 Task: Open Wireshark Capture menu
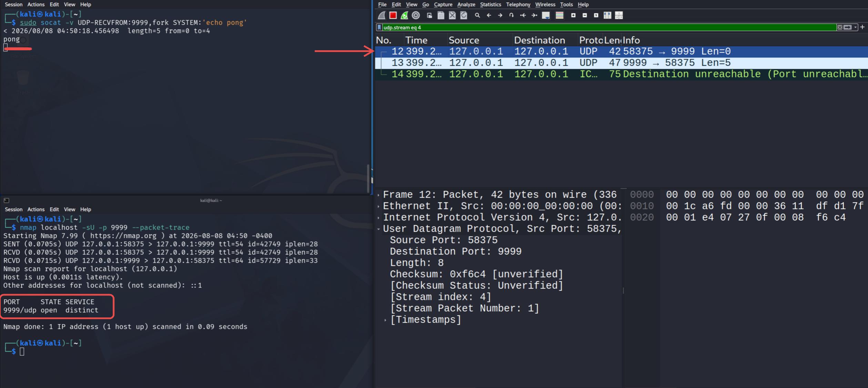pyautogui.click(x=443, y=4)
